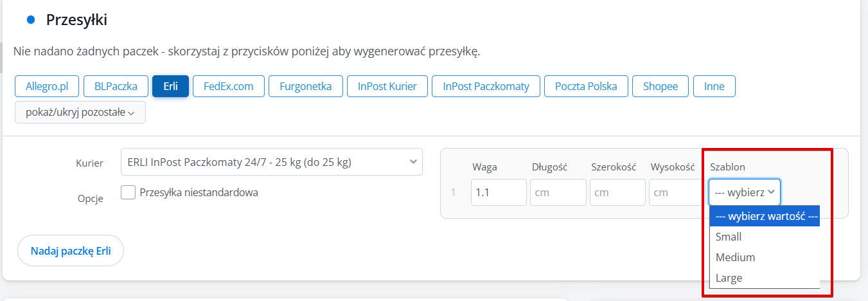Image resolution: width=868 pixels, height=301 pixels.
Task: Select the Allegro.pl courier button
Action: tap(46, 86)
